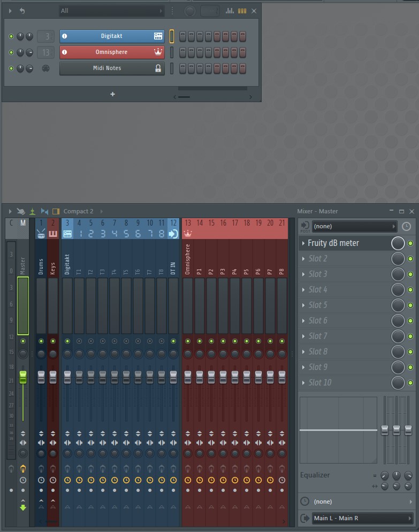419x532 pixels.
Task: Click the lock icon on Midi Notes
Action: [x=158, y=68]
